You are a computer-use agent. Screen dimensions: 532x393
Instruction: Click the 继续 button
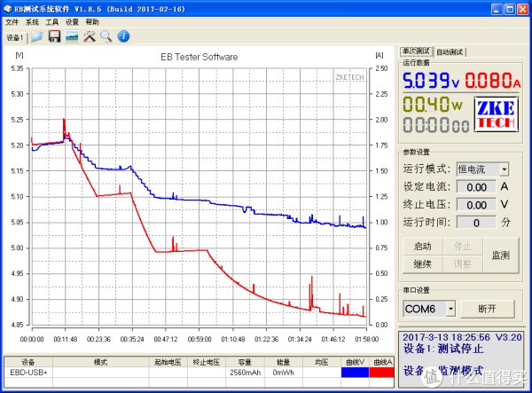pyautogui.click(x=422, y=264)
